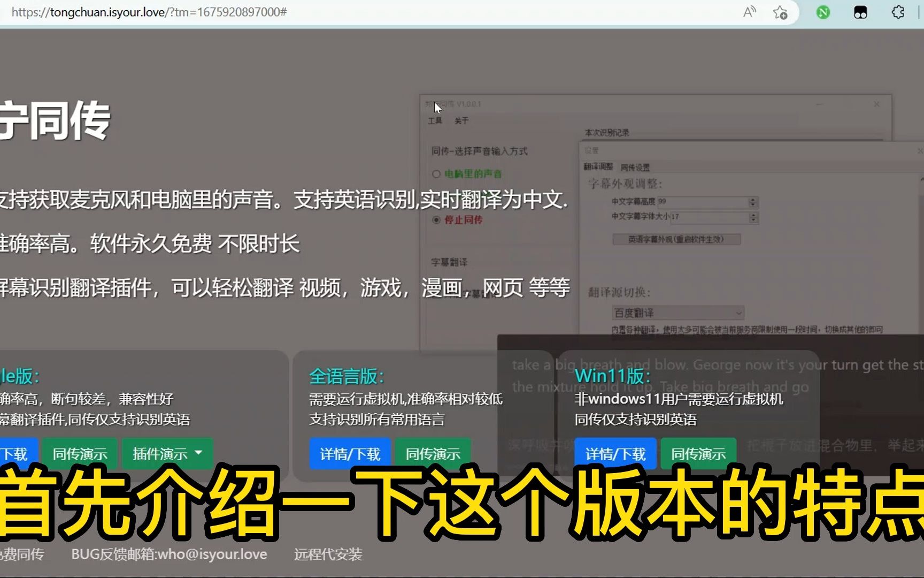
Task: Open the 插件演示 dropdown button
Action: point(167,454)
